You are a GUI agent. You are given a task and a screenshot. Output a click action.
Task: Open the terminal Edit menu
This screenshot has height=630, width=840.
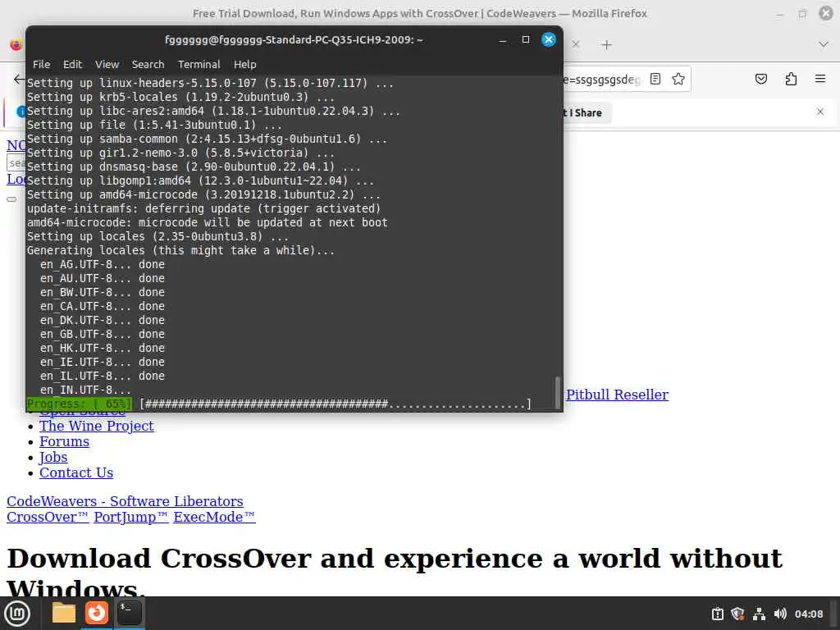click(x=72, y=64)
